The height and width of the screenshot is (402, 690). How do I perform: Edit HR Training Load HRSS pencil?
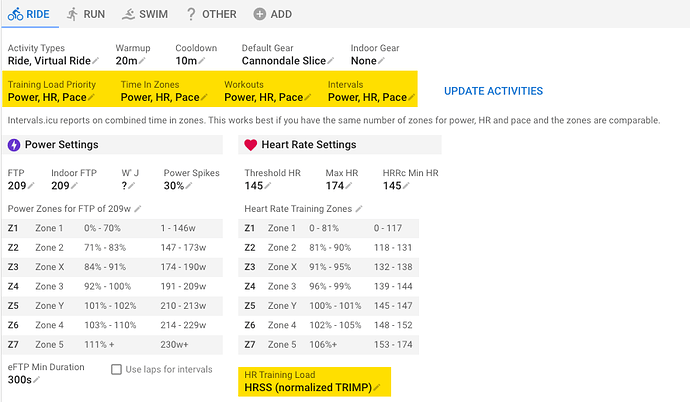[x=377, y=388]
